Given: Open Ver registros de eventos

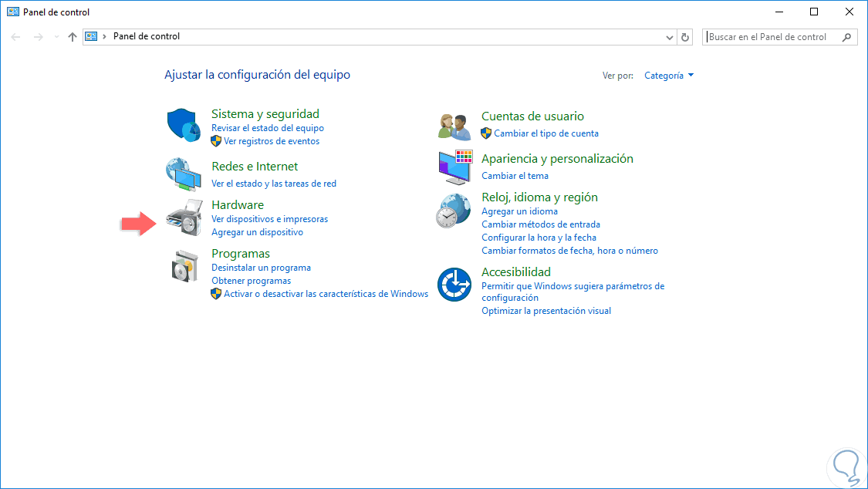Looking at the screenshot, I should 272,141.
